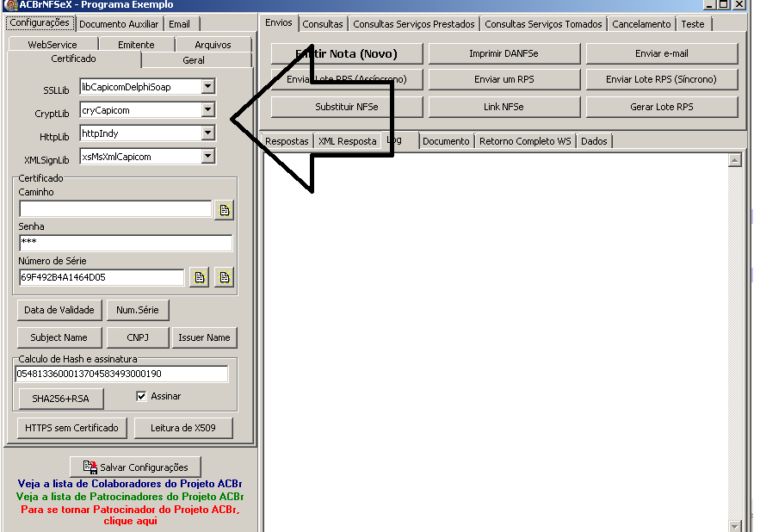This screenshot has width=760, height=532.
Task: Select the WebService tab
Action: 53,45
